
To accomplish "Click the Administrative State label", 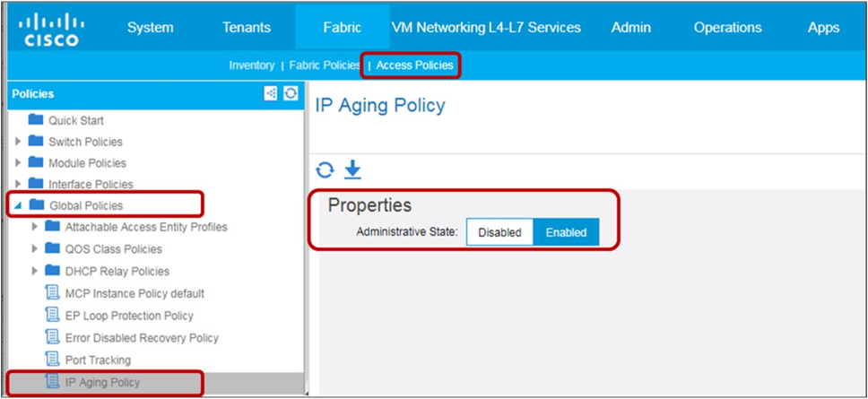I will pos(407,231).
